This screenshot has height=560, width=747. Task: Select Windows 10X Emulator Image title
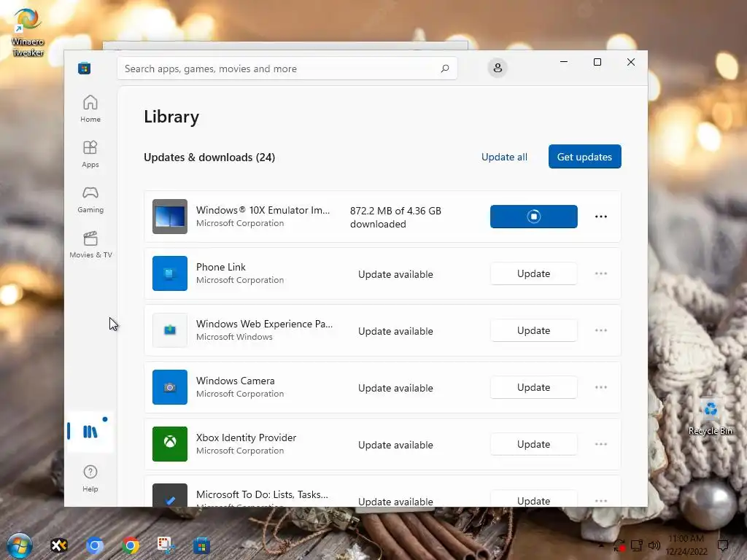263,210
